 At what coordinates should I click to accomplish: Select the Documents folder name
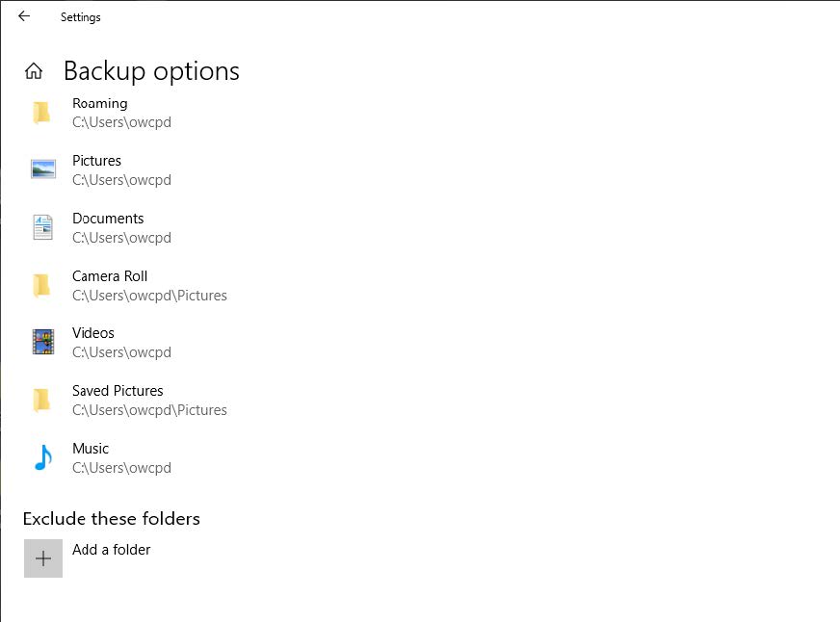pyautogui.click(x=108, y=219)
